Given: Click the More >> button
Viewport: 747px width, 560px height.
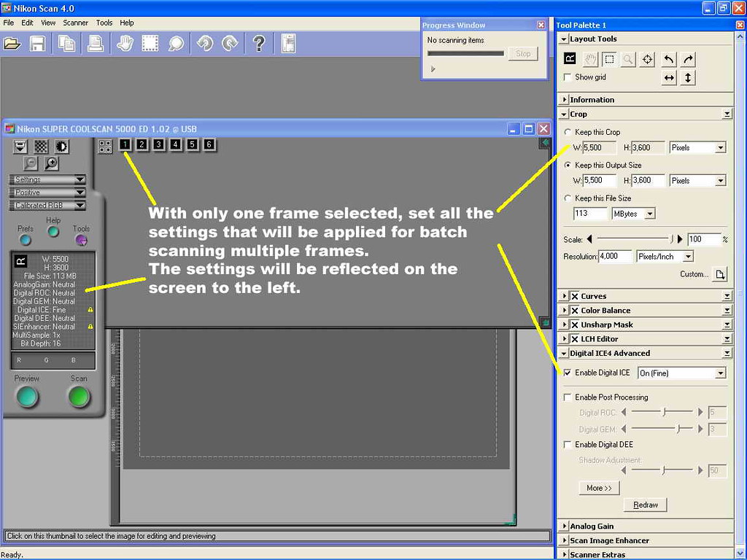Looking at the screenshot, I should coord(600,488).
